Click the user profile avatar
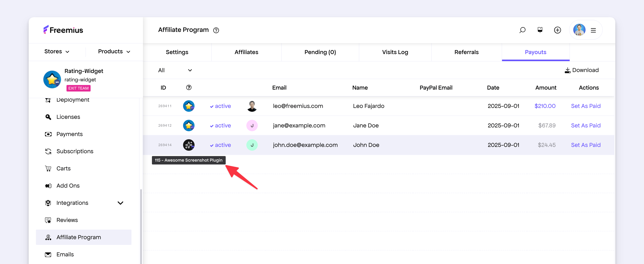Image resolution: width=644 pixels, height=264 pixels. click(x=579, y=30)
